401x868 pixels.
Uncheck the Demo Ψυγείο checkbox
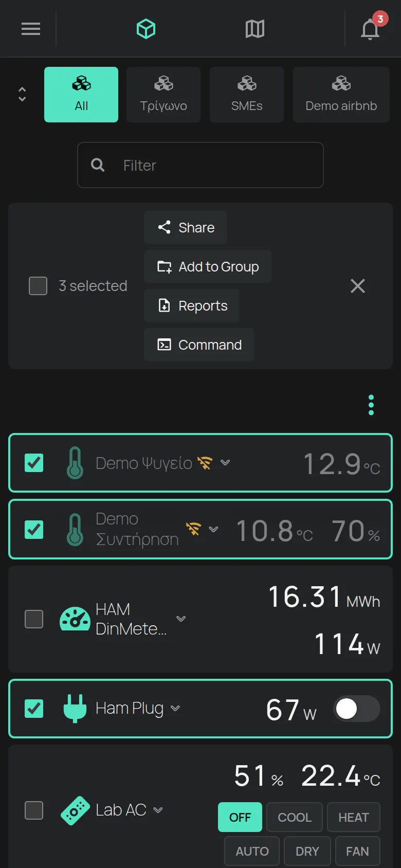click(x=34, y=463)
